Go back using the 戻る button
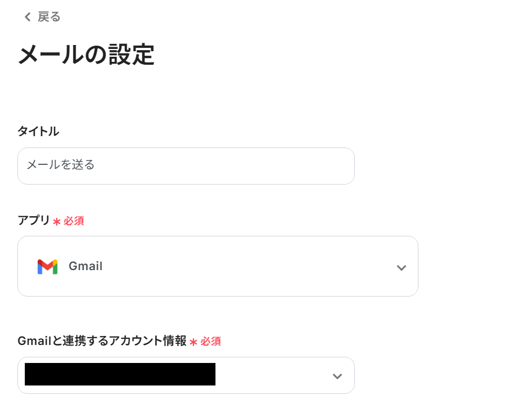Viewport: 532px width, 417px height. pyautogui.click(x=42, y=17)
